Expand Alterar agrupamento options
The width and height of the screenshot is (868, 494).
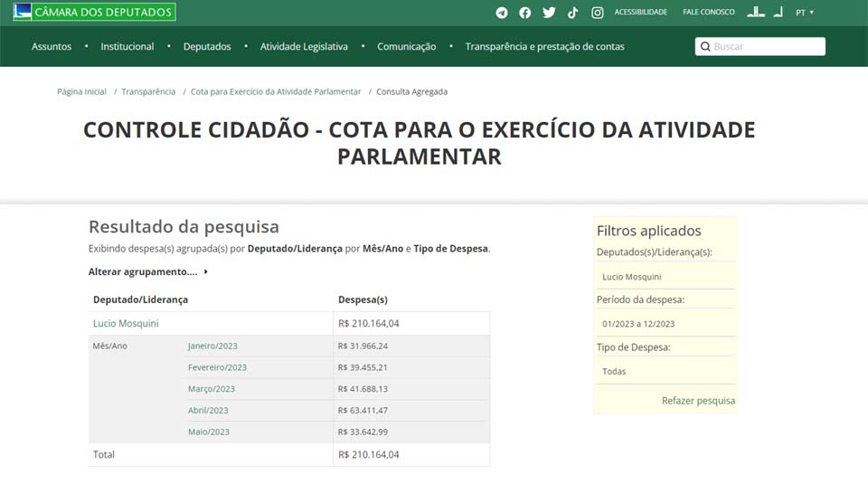click(147, 271)
